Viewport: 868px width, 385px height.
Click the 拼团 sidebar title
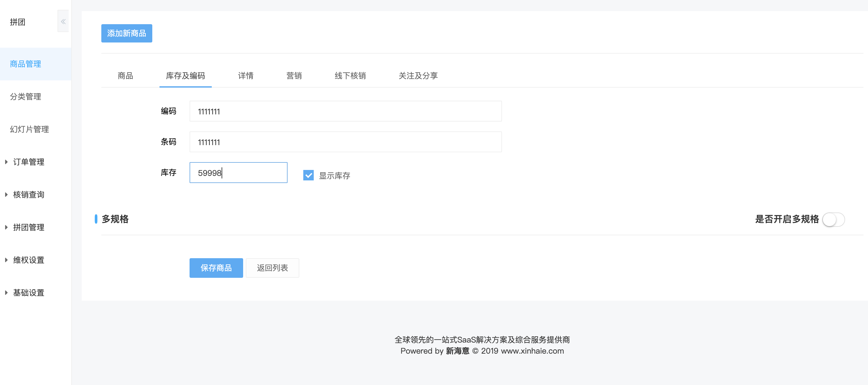pos(18,22)
